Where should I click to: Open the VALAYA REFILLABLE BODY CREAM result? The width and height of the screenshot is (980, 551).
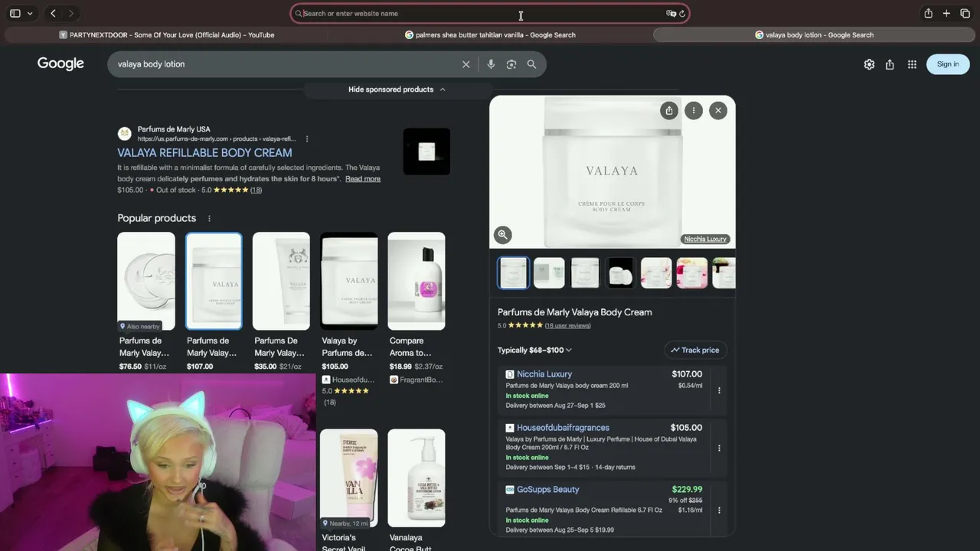[204, 152]
